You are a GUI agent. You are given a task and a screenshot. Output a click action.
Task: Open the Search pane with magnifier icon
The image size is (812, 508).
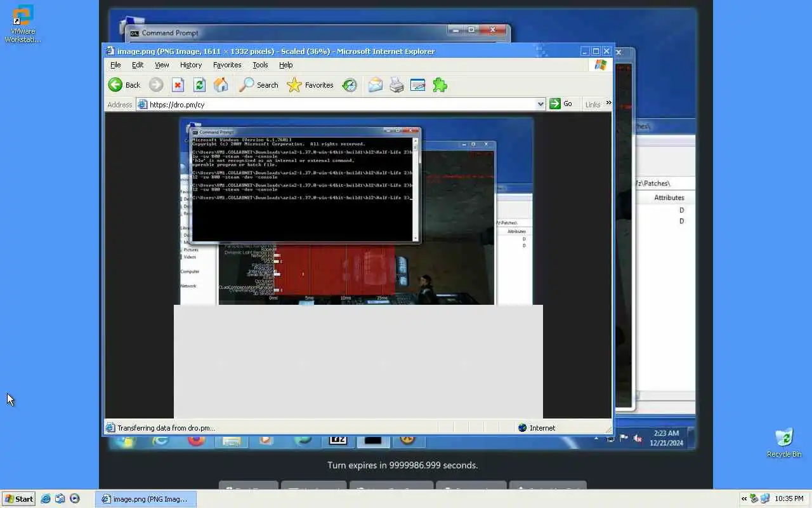pos(246,85)
